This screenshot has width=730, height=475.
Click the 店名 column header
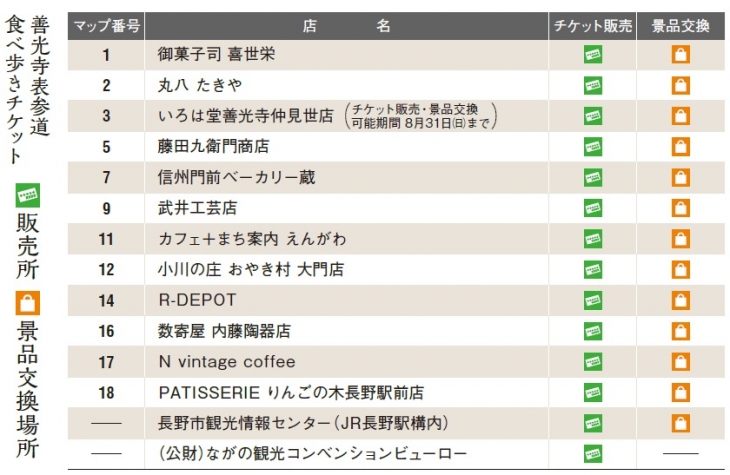pos(346,26)
